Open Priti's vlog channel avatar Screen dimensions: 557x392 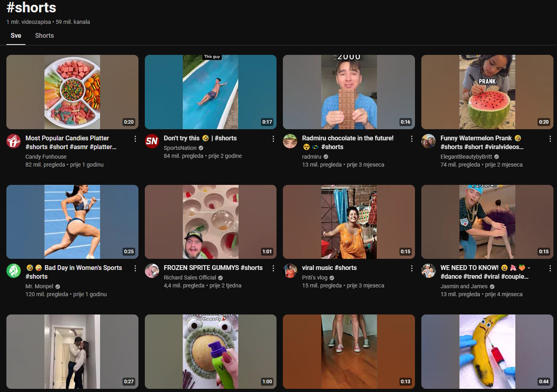(290, 271)
